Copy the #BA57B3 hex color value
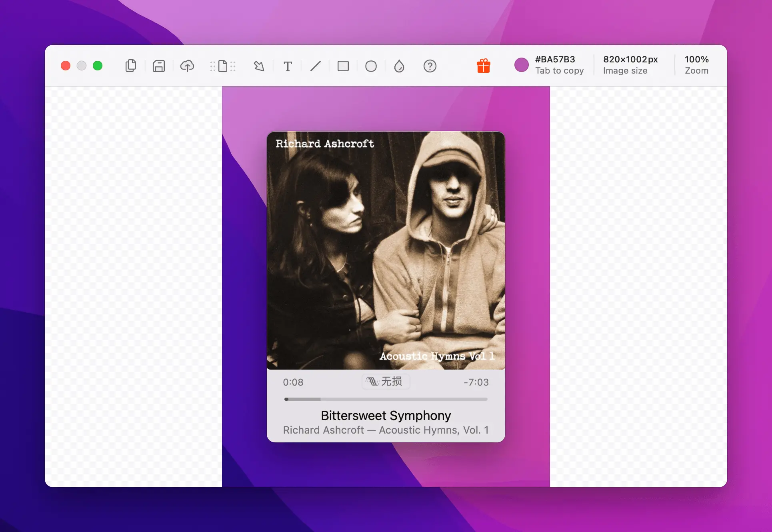Viewport: 772px width, 532px height. pos(555,59)
